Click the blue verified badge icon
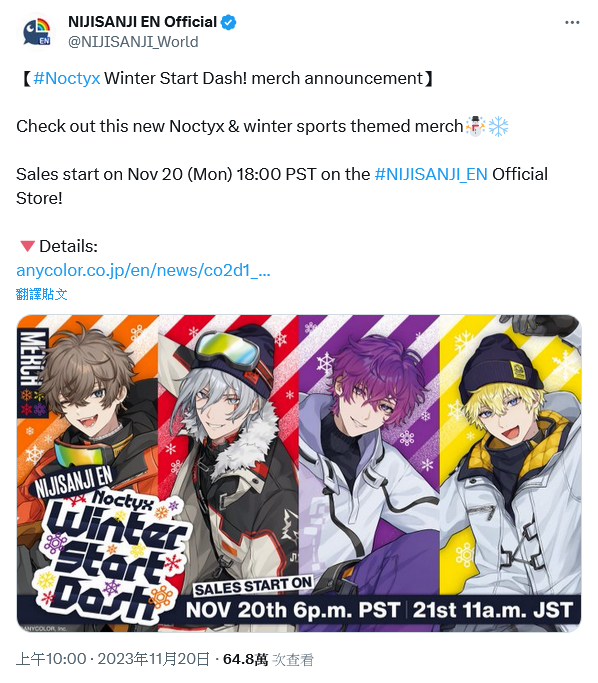Screen dimensions: 598x683 229,22
